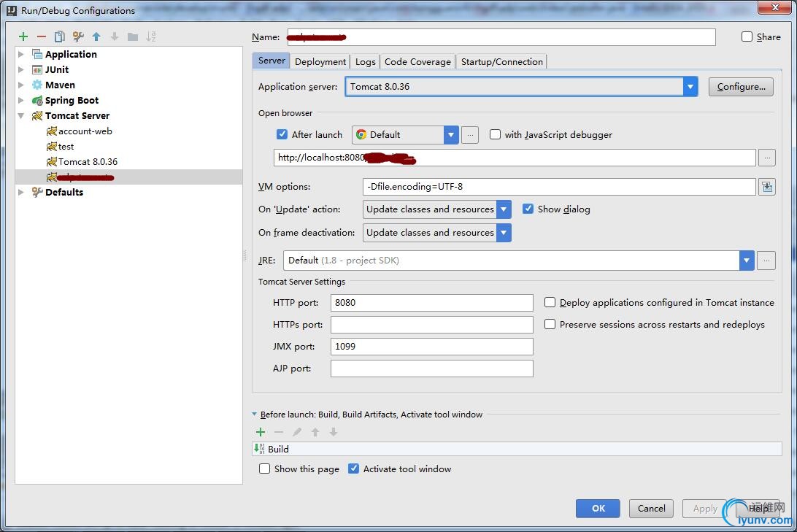Screen dimensions: 797x532
Task: Open the On 'Update' action dropdown
Action: tap(503, 209)
